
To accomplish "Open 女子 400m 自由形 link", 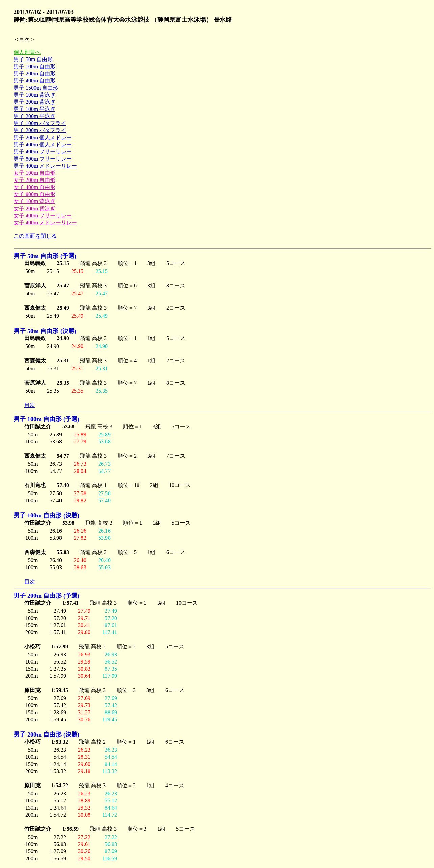I will click(34, 187).
